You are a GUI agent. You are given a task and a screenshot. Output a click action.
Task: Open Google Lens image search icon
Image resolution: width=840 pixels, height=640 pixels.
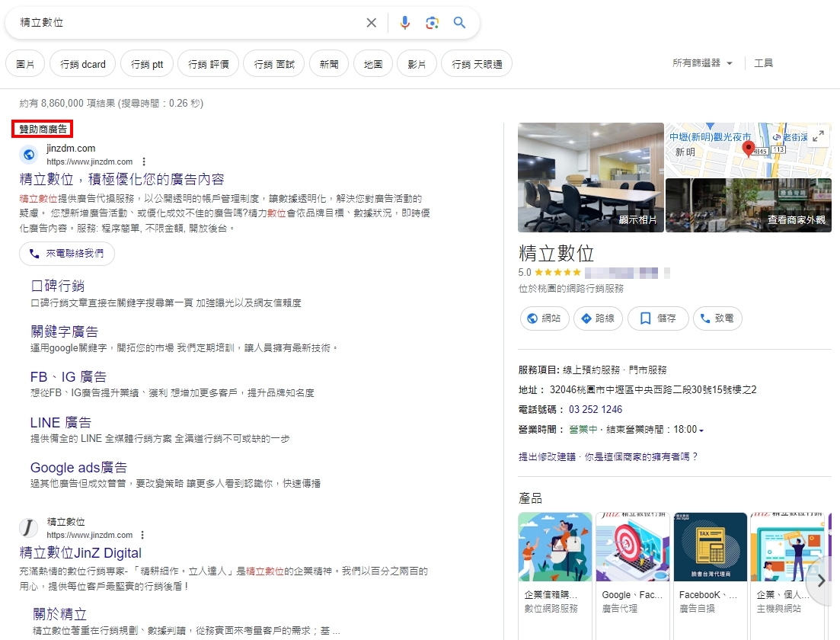433,23
